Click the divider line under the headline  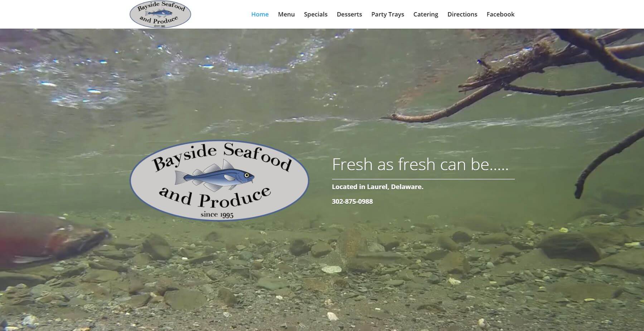coord(423,179)
